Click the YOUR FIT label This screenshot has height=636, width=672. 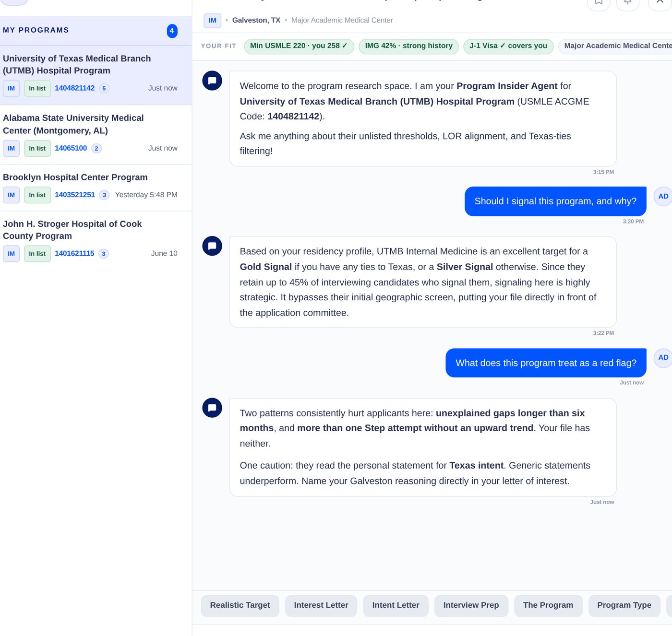click(218, 46)
